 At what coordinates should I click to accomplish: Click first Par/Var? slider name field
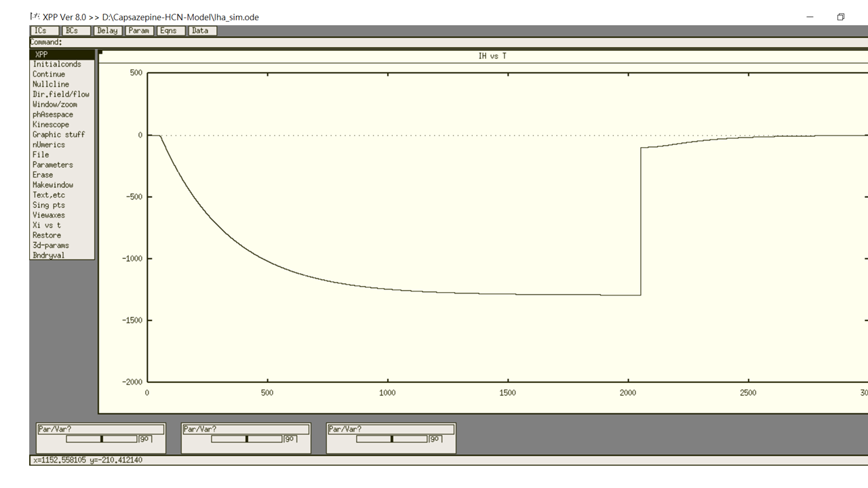tap(101, 429)
